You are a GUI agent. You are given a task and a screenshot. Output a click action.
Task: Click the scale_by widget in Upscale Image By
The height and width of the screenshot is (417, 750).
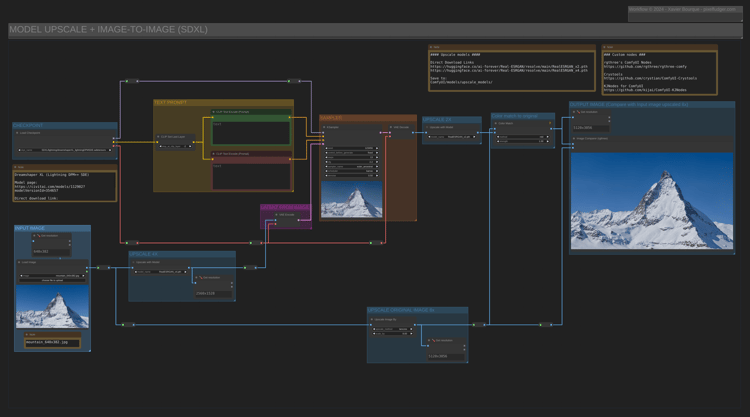393,333
